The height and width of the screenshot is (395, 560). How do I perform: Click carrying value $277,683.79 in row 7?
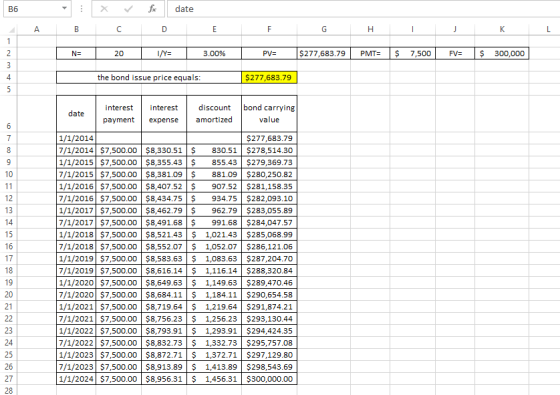(269, 138)
